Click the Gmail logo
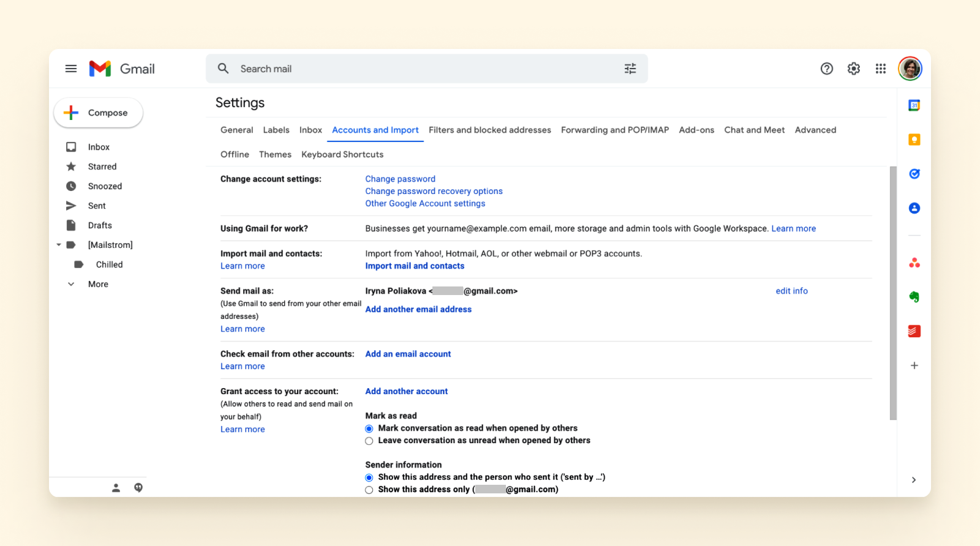980x546 pixels. 122,69
